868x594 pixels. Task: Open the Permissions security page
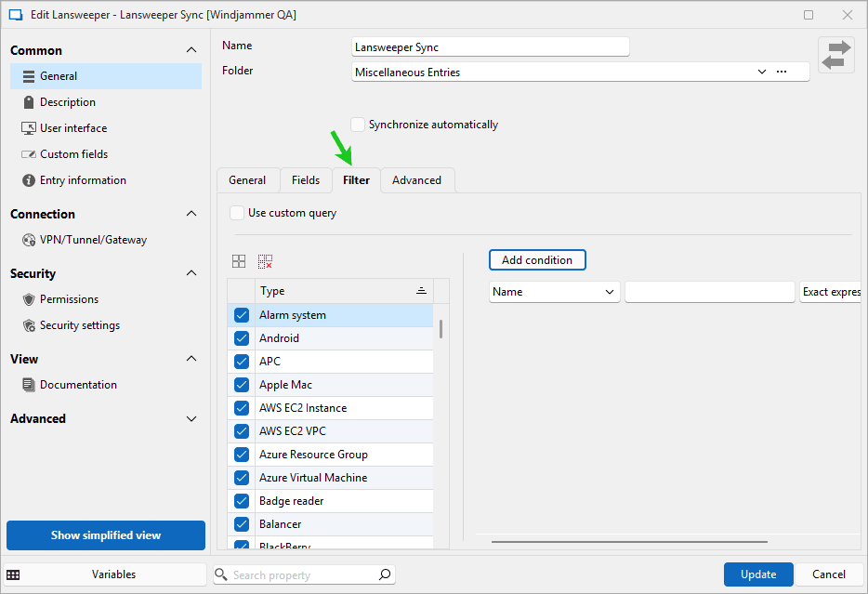pyautogui.click(x=69, y=299)
